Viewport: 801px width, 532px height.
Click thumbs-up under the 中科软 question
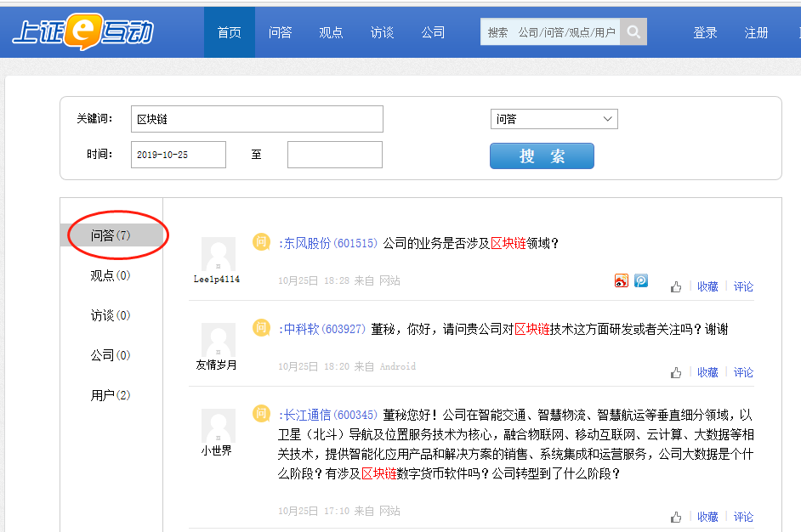point(676,371)
